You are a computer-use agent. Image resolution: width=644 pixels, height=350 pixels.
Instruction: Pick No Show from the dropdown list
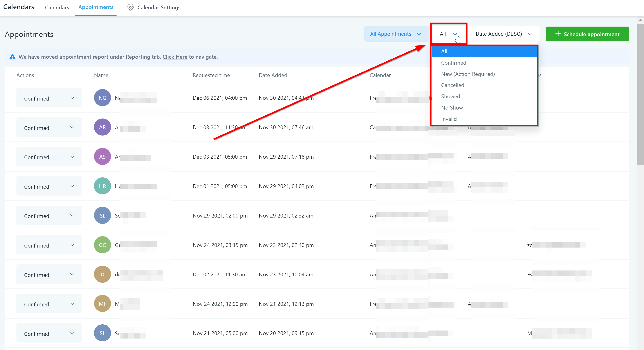452,108
